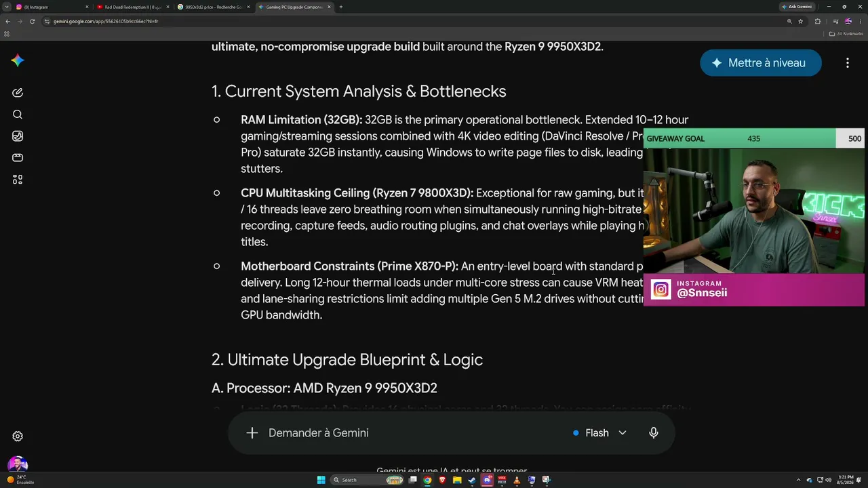Open the apps grid in bookmarks bar
Viewport: 868px width, 488px height.
(7, 34)
